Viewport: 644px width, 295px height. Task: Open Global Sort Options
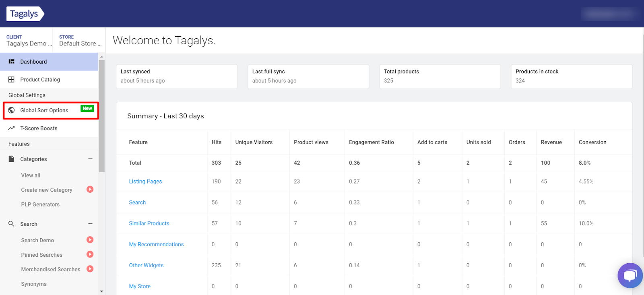click(49, 110)
